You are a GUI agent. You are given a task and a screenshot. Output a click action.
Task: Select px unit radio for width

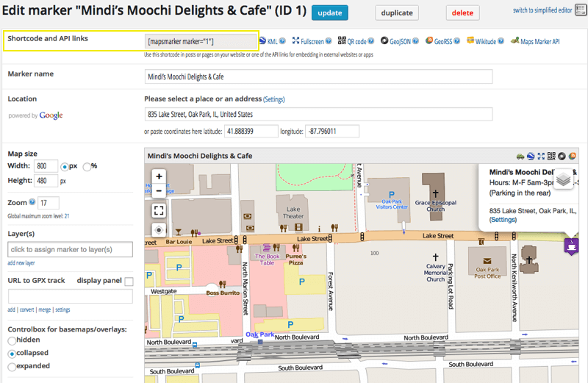[x=65, y=167]
